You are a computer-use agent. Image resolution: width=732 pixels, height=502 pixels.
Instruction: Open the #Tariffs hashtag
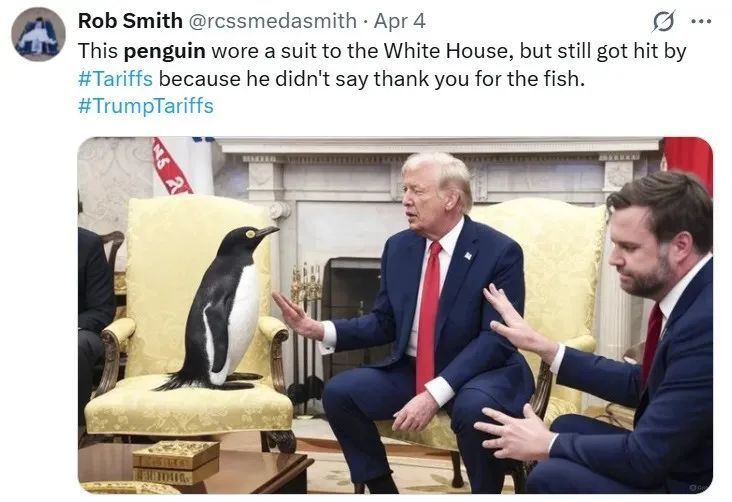[x=115, y=78]
